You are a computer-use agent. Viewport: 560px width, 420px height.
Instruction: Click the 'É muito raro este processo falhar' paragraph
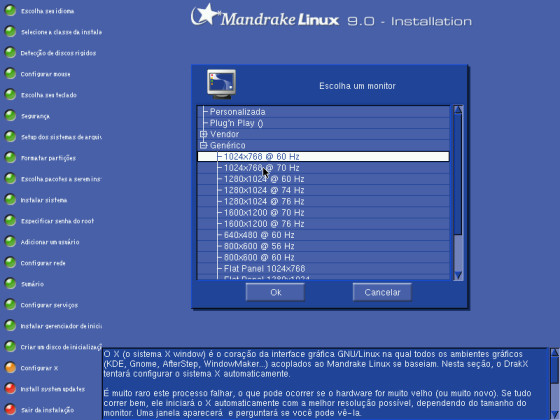coord(317,403)
